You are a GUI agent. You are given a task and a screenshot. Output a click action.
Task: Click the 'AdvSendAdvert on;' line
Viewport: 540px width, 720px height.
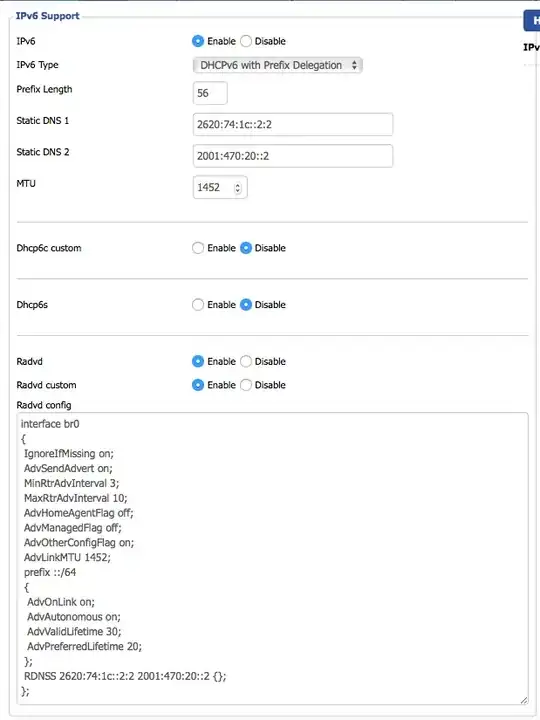tap(68, 469)
